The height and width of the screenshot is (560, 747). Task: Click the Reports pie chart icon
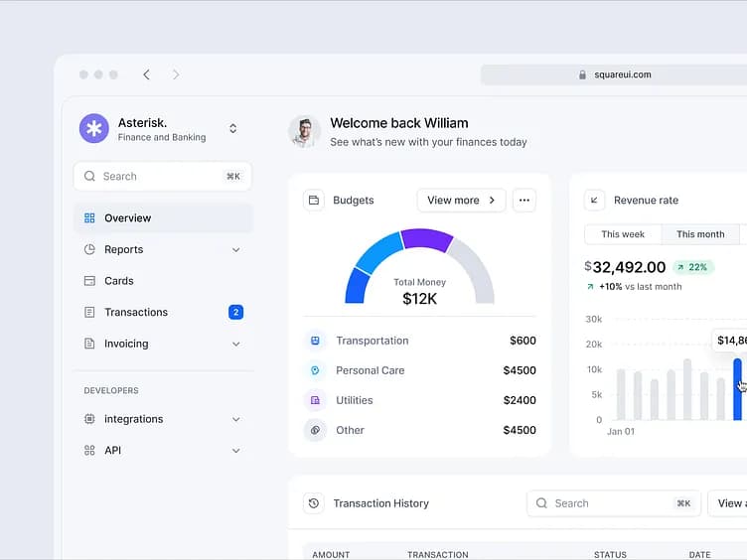coord(89,249)
